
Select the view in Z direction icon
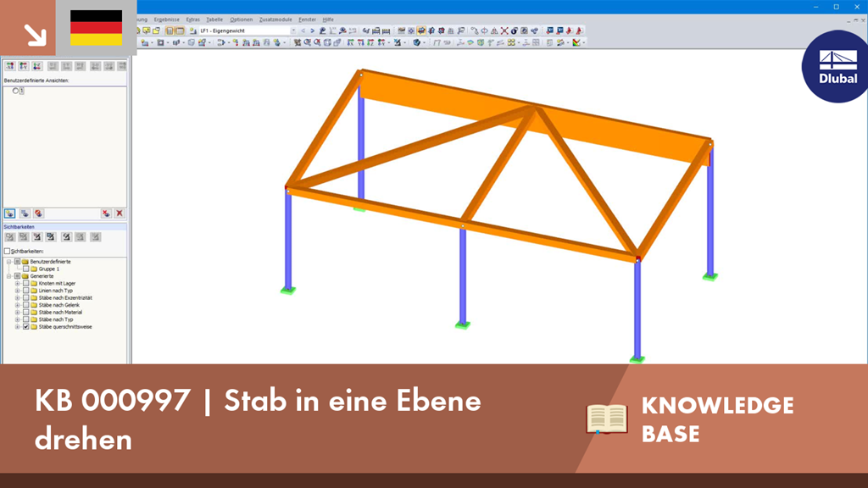36,66
